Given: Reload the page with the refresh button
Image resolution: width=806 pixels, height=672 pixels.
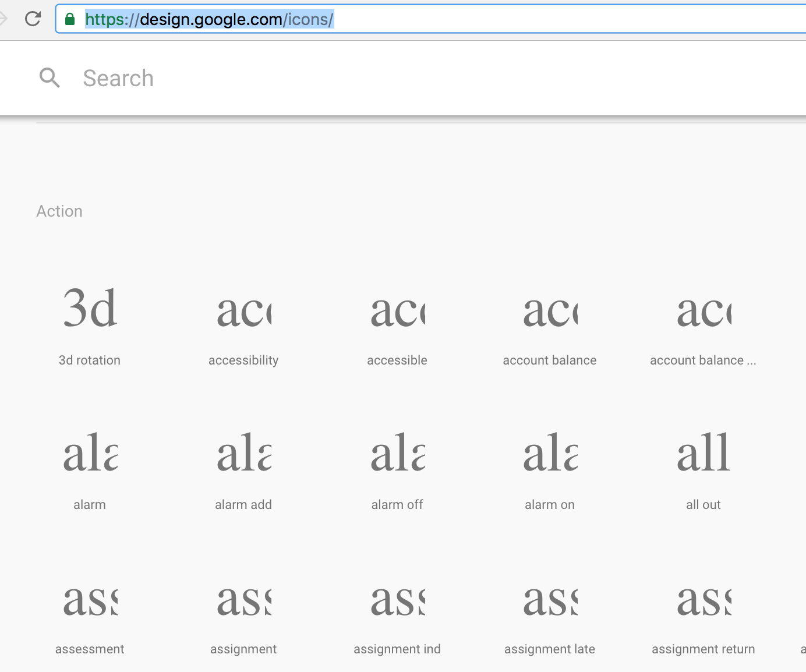Looking at the screenshot, I should pyautogui.click(x=33, y=19).
